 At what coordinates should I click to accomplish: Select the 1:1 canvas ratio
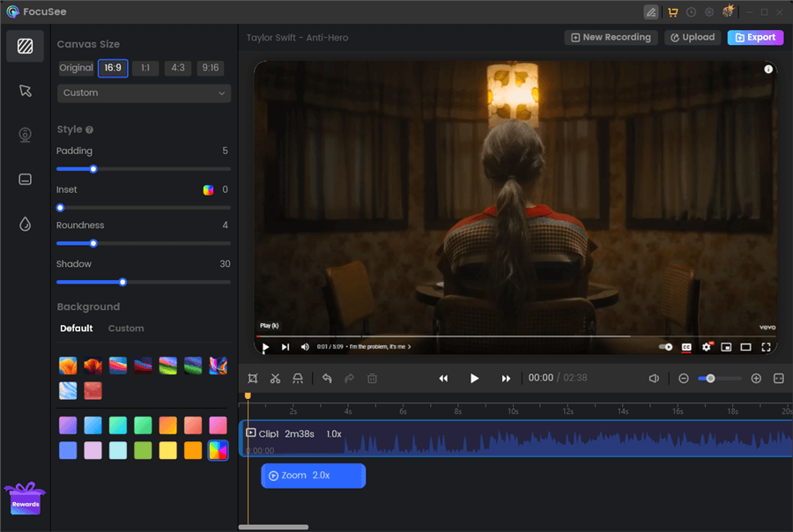(x=145, y=68)
